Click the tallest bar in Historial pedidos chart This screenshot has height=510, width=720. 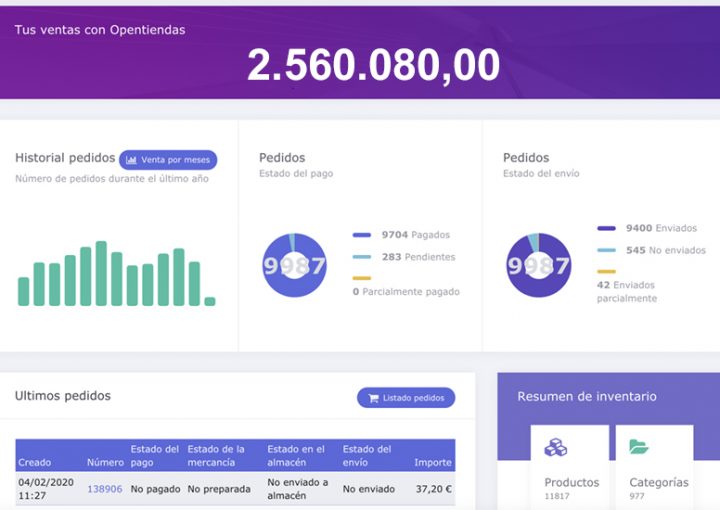pos(101,273)
